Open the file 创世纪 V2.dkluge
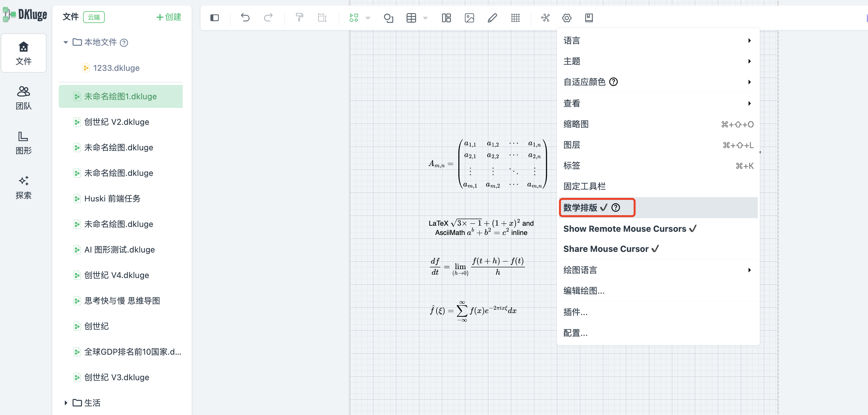This screenshot has height=415, width=868. [117, 122]
